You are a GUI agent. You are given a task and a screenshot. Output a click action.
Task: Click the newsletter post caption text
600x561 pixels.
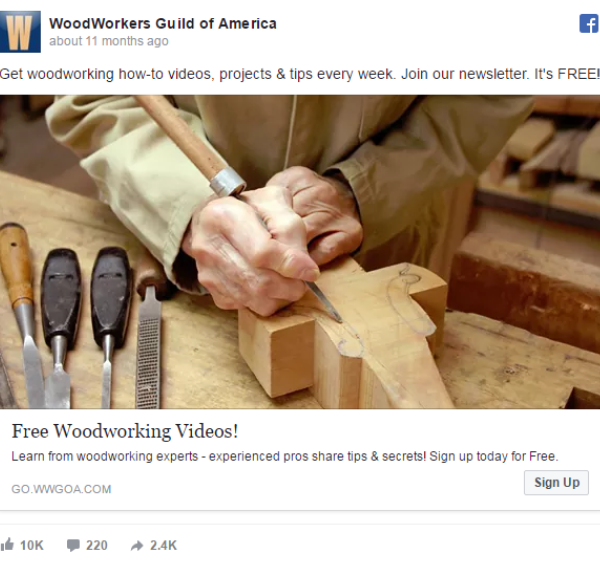click(x=299, y=74)
